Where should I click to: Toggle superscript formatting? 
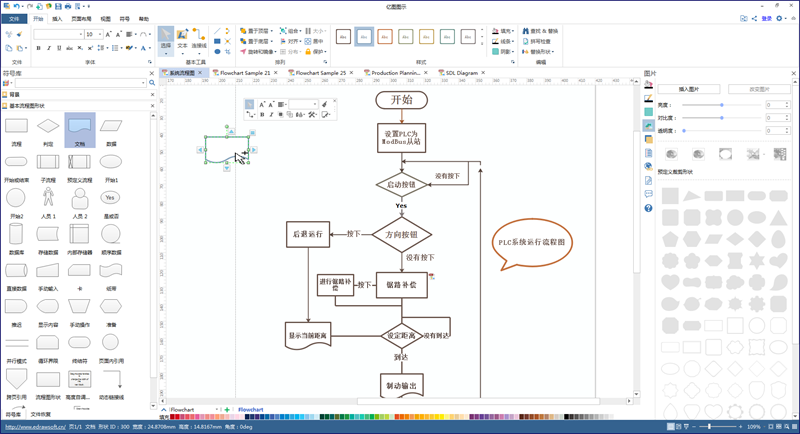tap(90, 48)
